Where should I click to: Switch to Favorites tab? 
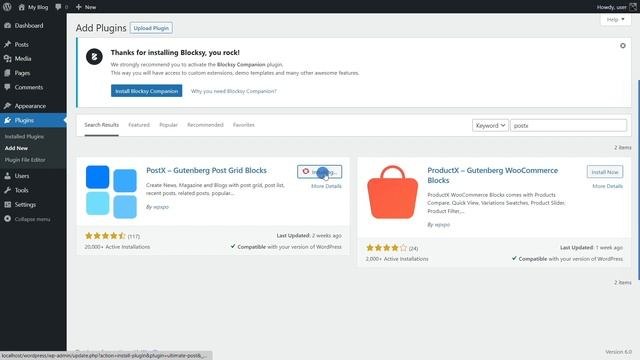pos(244,125)
